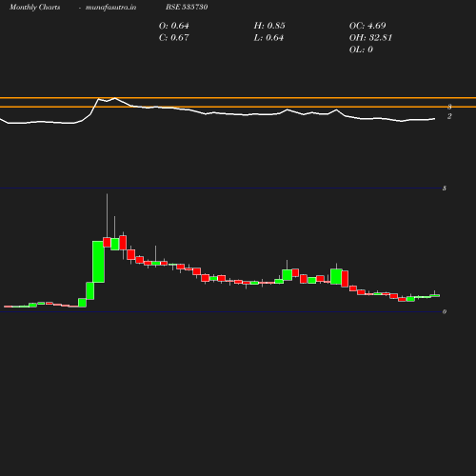Click the tallest green candlestick
Screen dimensions: 476x476
pos(98,262)
